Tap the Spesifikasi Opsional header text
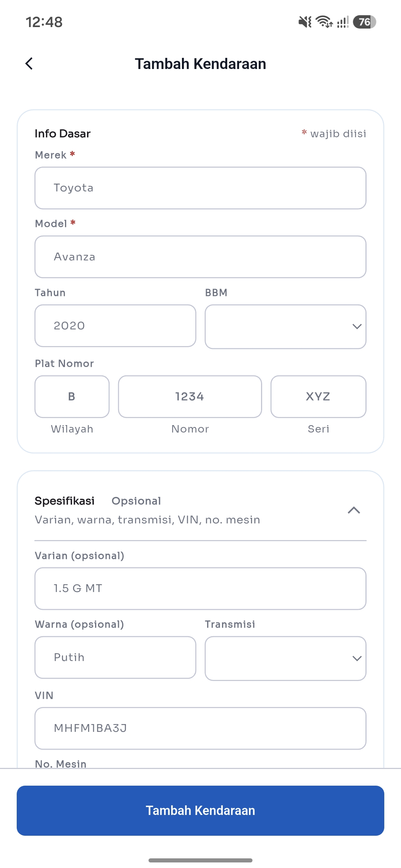The image size is (401, 868). click(x=98, y=501)
